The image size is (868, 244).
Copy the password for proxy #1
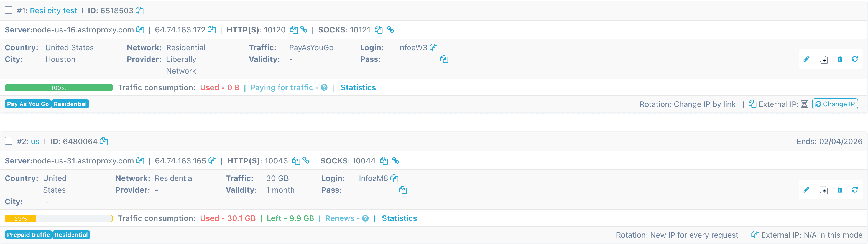tap(444, 59)
